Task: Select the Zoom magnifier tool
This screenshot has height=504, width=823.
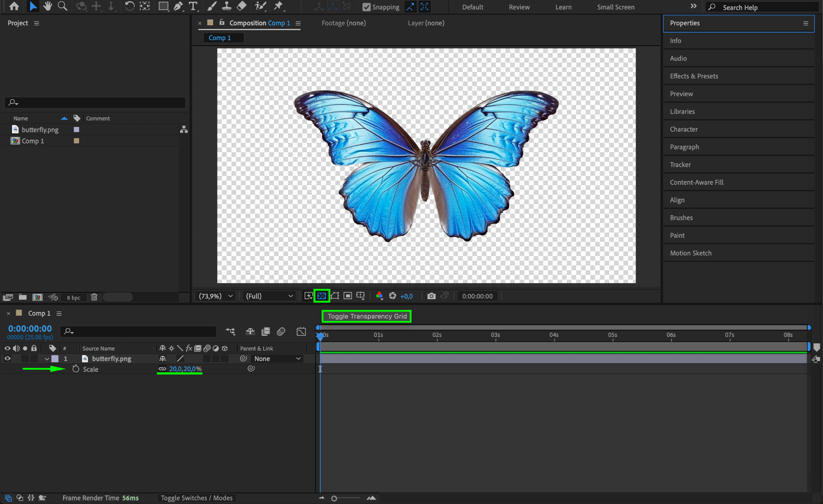Action: (x=62, y=6)
